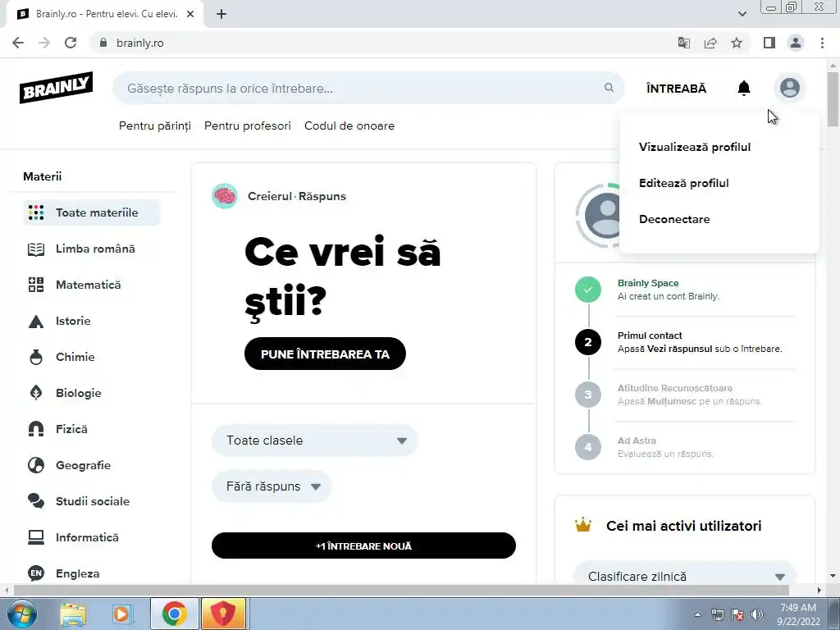
Task: Click the Informatică laptop icon
Action: 36,536
